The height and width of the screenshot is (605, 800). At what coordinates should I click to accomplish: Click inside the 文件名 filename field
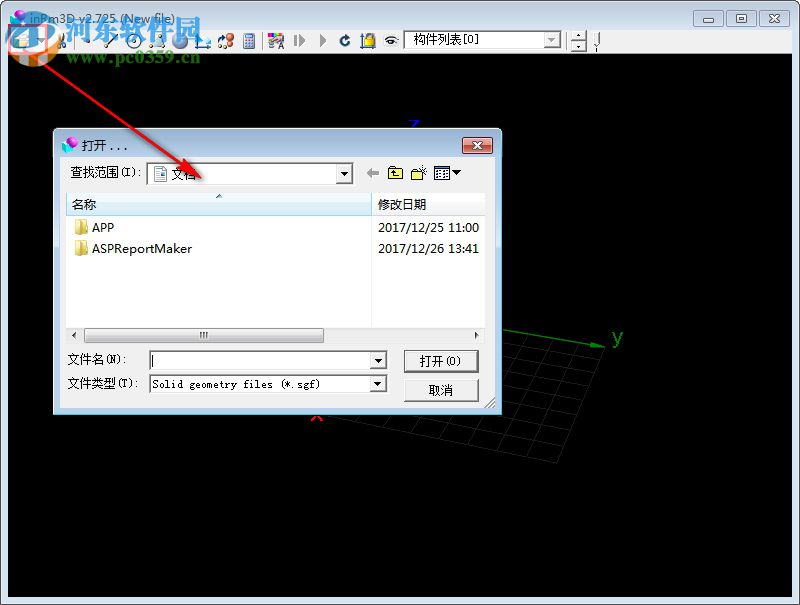coord(250,360)
